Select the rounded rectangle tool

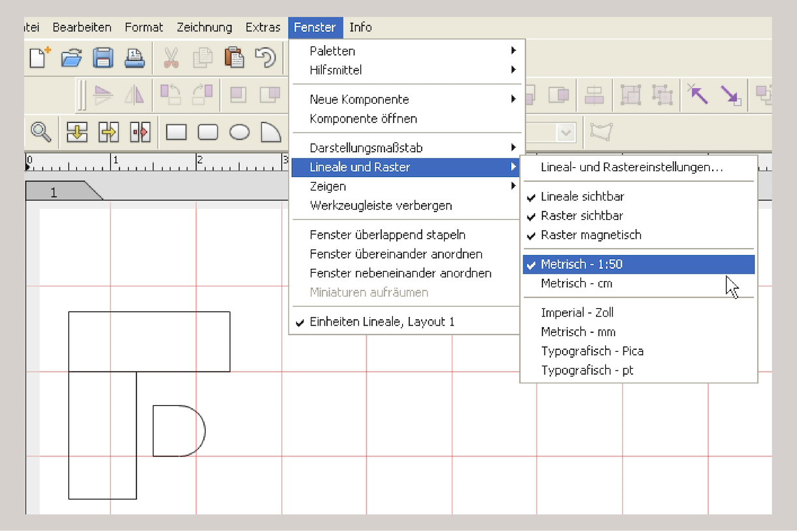pyautogui.click(x=208, y=133)
